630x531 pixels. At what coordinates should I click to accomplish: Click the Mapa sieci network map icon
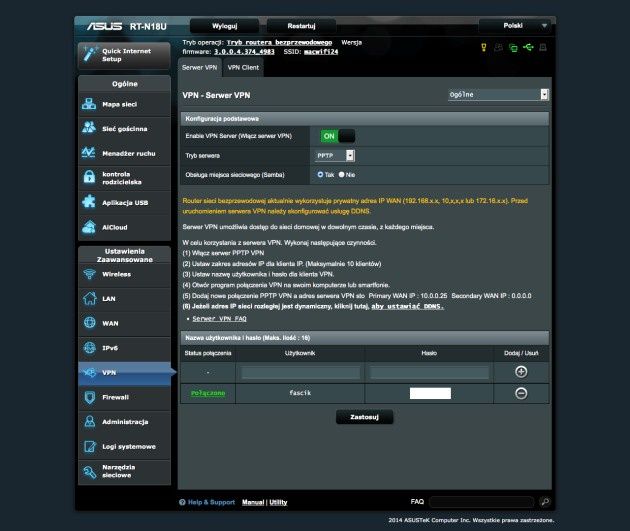point(89,104)
